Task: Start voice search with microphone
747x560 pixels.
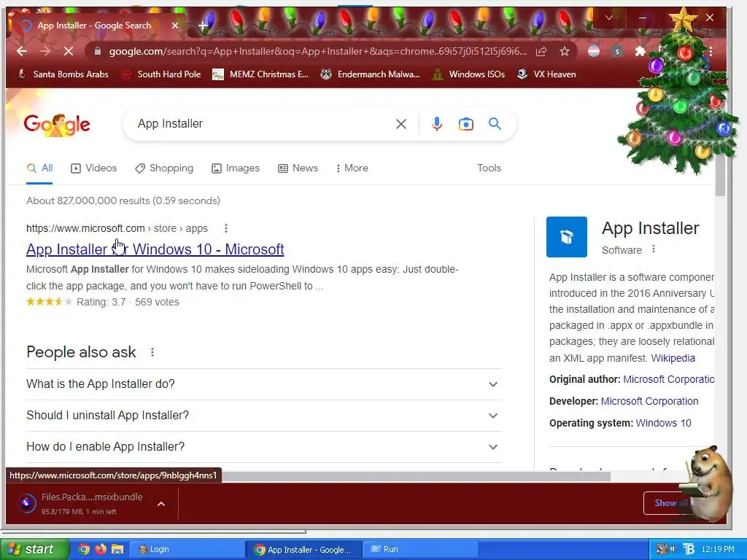Action: pos(436,124)
